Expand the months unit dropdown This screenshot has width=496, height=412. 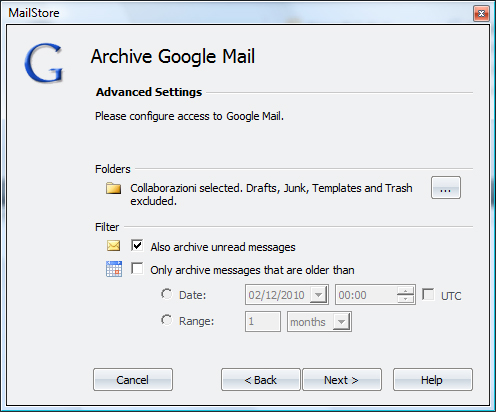tap(341, 322)
